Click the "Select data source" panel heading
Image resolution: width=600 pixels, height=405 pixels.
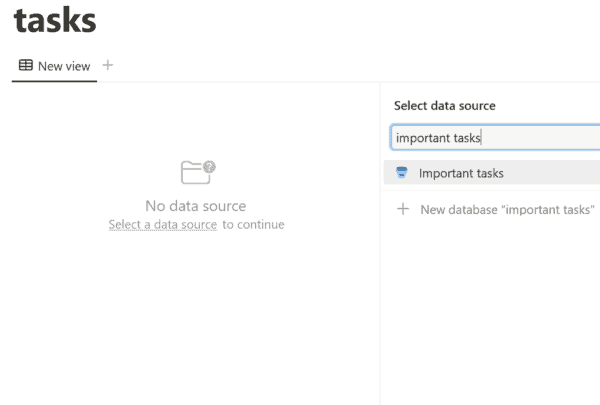444,105
